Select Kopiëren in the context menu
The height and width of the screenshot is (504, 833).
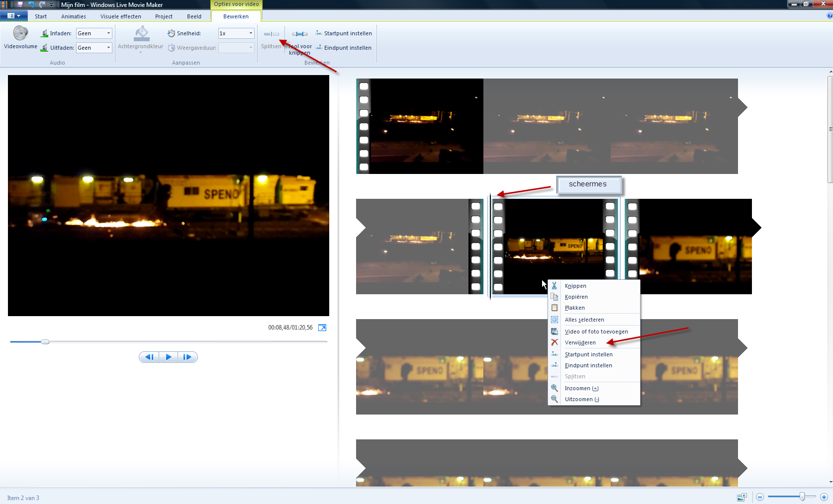coord(576,297)
